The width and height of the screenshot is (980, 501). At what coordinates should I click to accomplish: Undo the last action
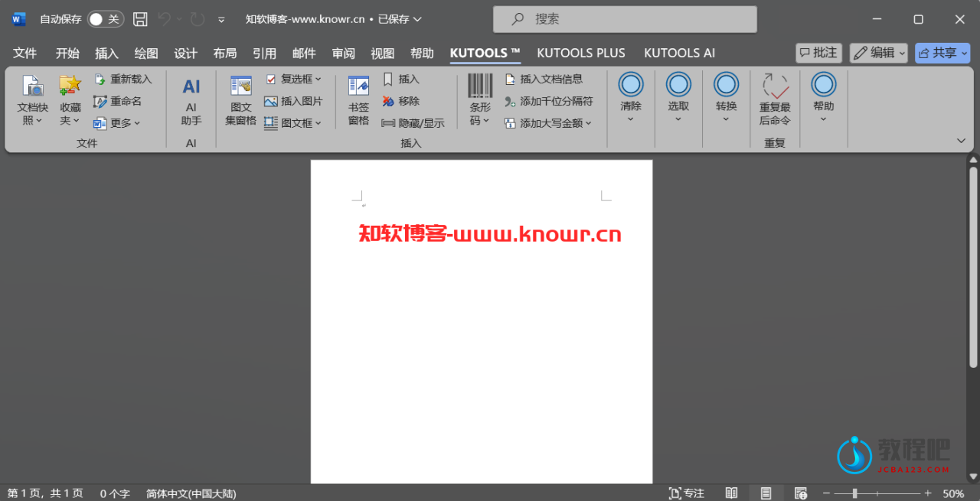(165, 19)
